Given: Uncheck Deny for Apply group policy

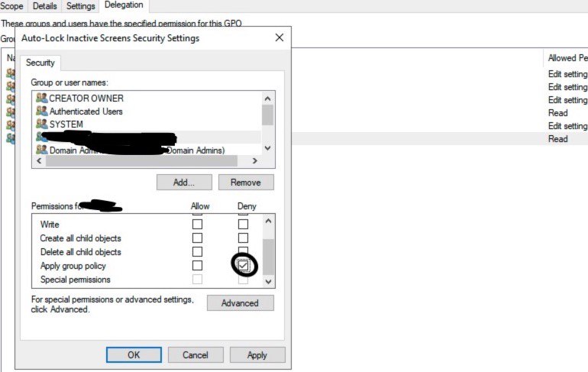Looking at the screenshot, I should 243,266.
